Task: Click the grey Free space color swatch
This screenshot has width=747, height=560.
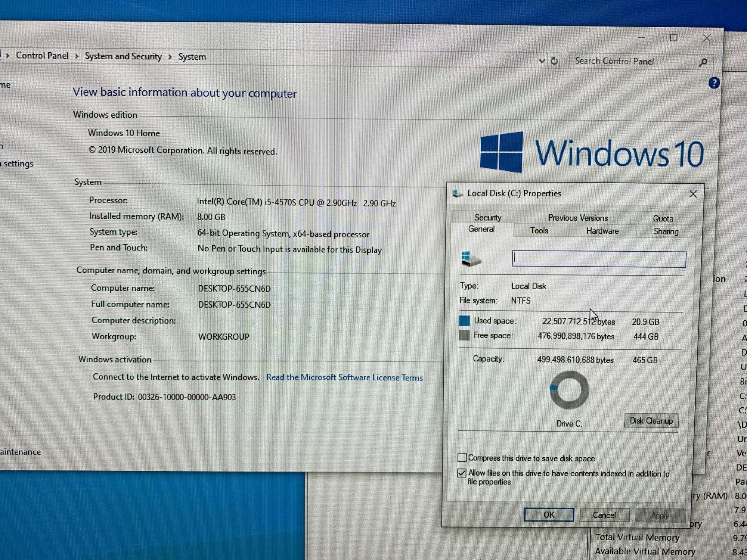Action: (x=464, y=335)
